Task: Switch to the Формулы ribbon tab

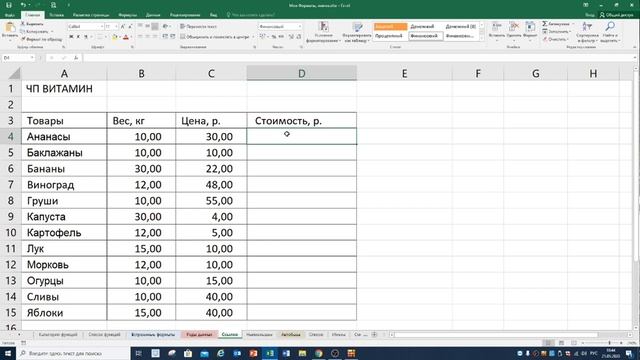Action: click(127, 15)
